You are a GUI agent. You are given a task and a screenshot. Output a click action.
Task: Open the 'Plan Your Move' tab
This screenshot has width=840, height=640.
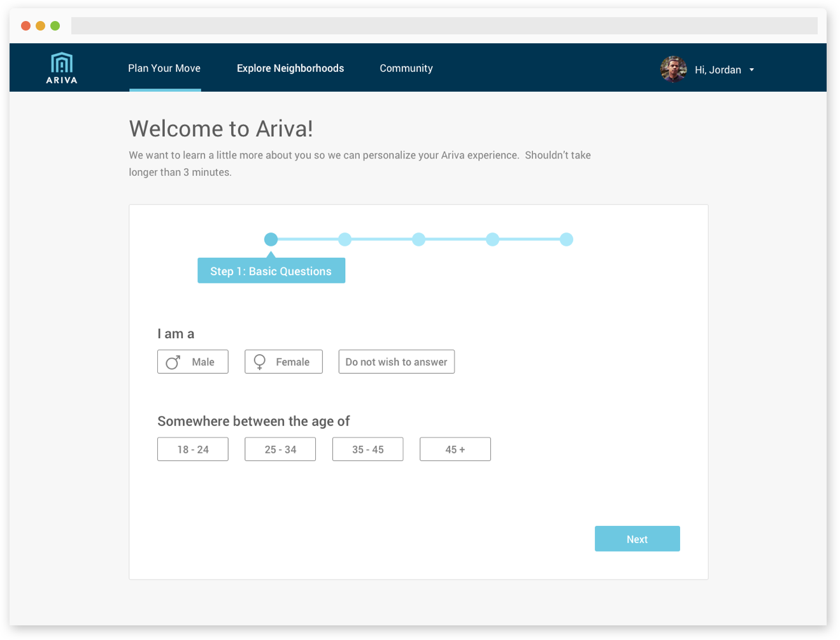(164, 68)
